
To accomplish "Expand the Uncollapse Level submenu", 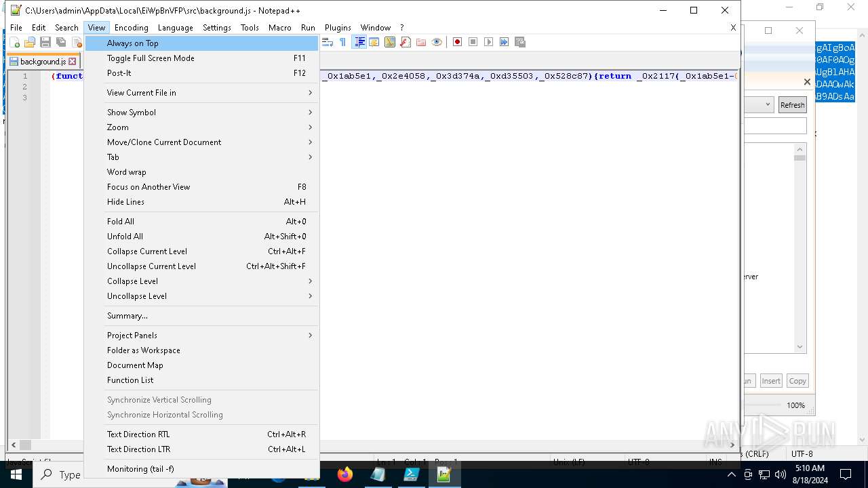I will pos(201,296).
